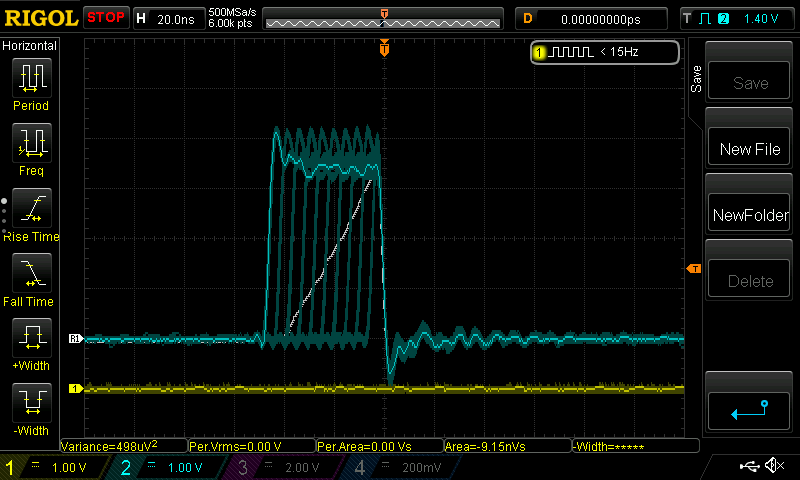Select channel 4 label 200mV
This screenshot has height=480, width=800.
click(421, 468)
